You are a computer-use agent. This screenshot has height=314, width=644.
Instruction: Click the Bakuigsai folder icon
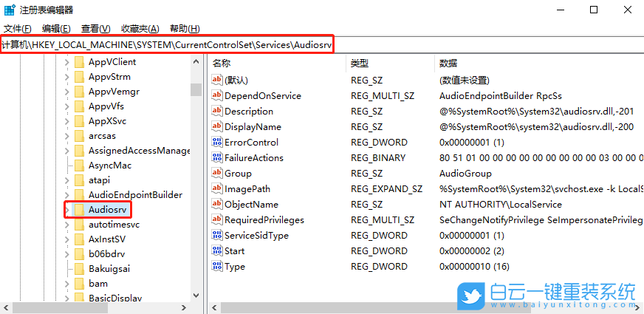[x=79, y=269]
